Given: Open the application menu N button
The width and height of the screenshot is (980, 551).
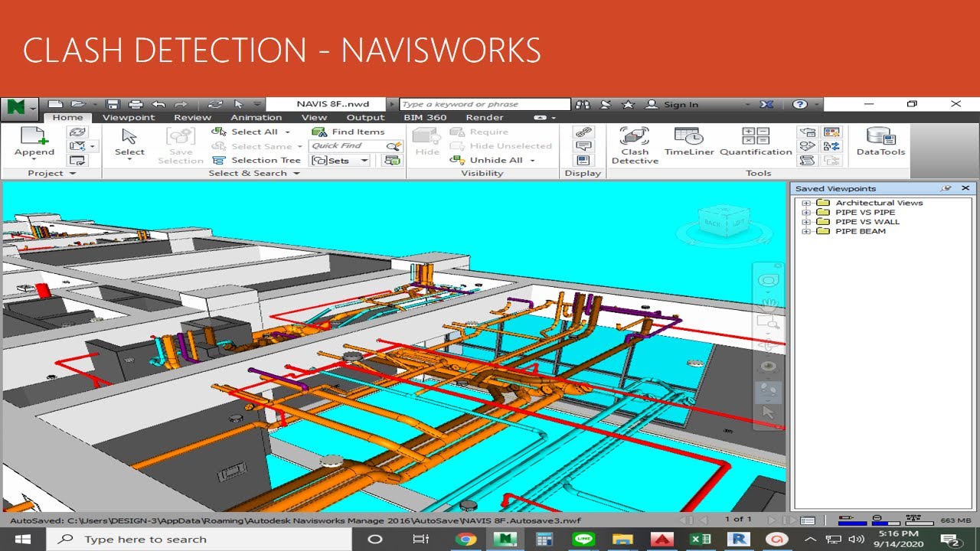Looking at the screenshot, I should [x=19, y=107].
